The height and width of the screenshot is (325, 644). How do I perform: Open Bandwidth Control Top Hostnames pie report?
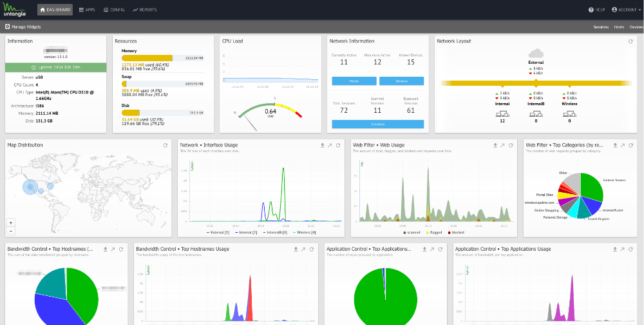(113, 249)
